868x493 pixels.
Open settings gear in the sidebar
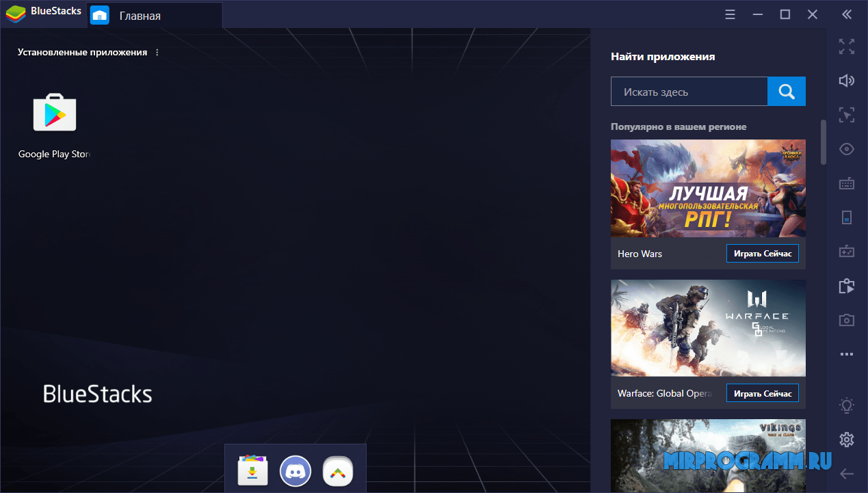pyautogui.click(x=847, y=439)
